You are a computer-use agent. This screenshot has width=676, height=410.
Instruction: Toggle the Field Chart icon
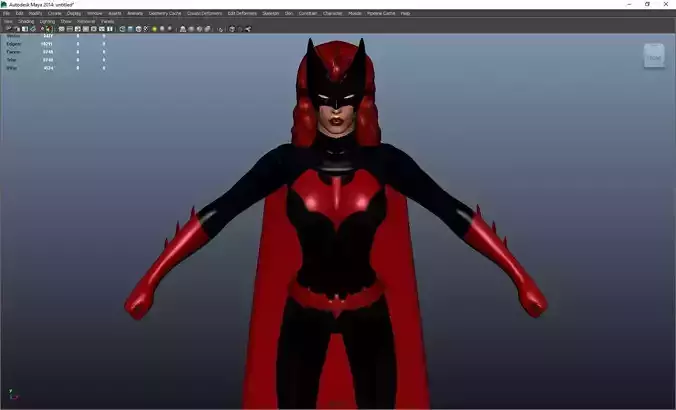point(94,29)
